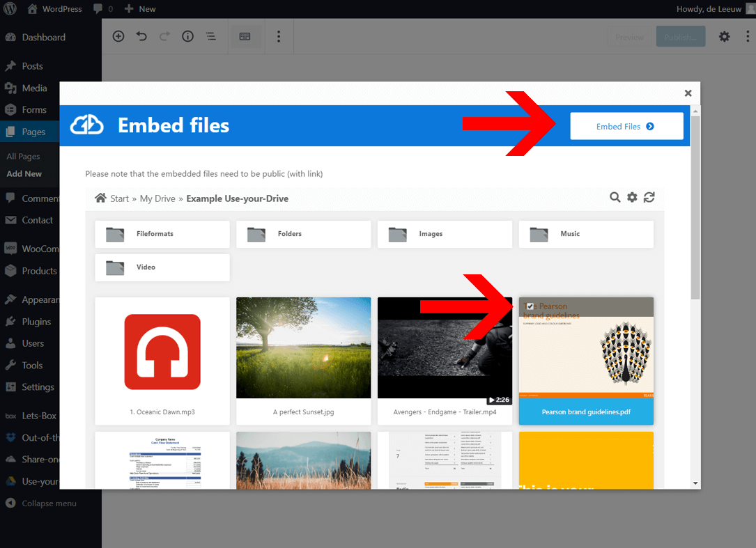Close the Embed files dialog
756x548 pixels.
point(688,93)
